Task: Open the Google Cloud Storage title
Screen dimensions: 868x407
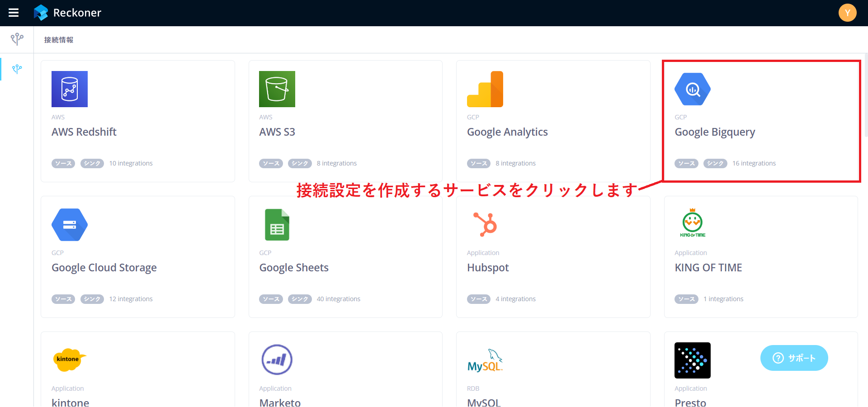Action: pyautogui.click(x=104, y=268)
